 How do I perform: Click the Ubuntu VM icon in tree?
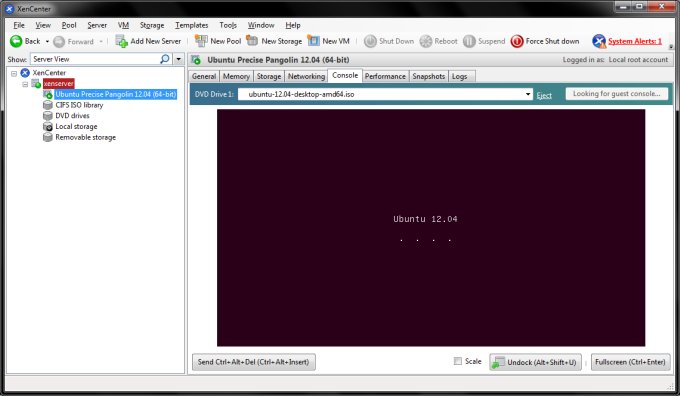(48, 94)
